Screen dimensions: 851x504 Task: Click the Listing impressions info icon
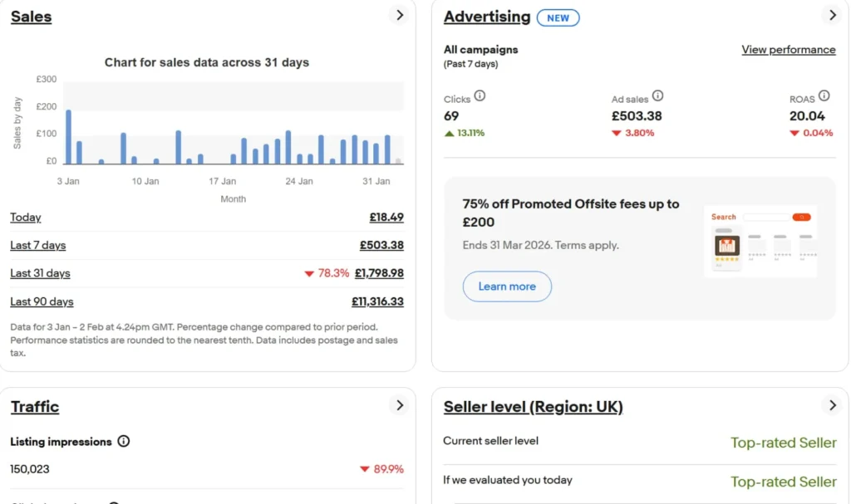(124, 442)
